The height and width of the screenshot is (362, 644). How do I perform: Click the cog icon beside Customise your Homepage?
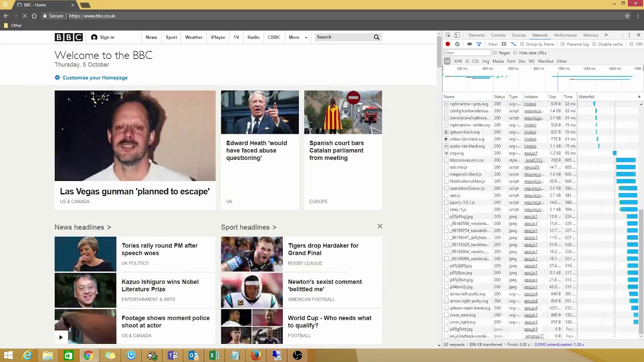(57, 78)
